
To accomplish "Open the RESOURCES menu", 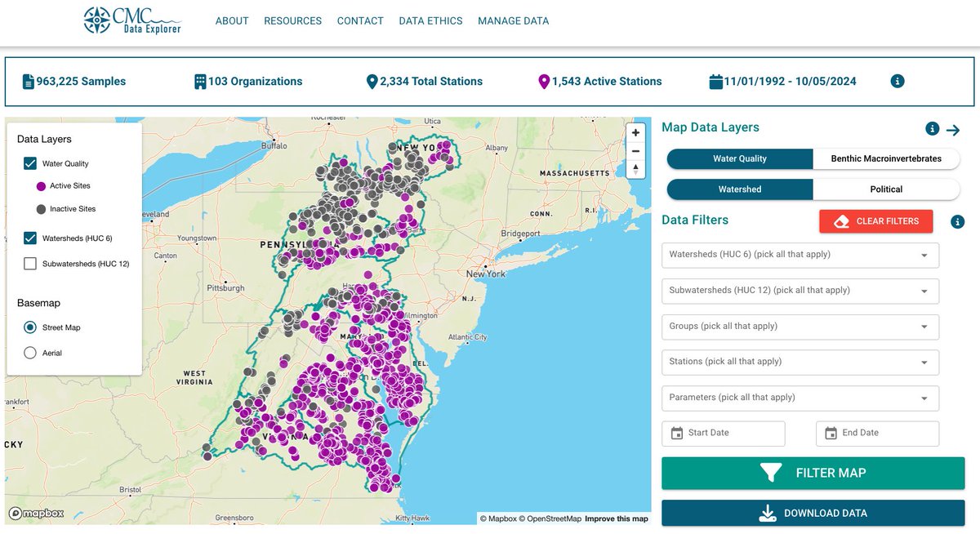I will (x=292, y=21).
